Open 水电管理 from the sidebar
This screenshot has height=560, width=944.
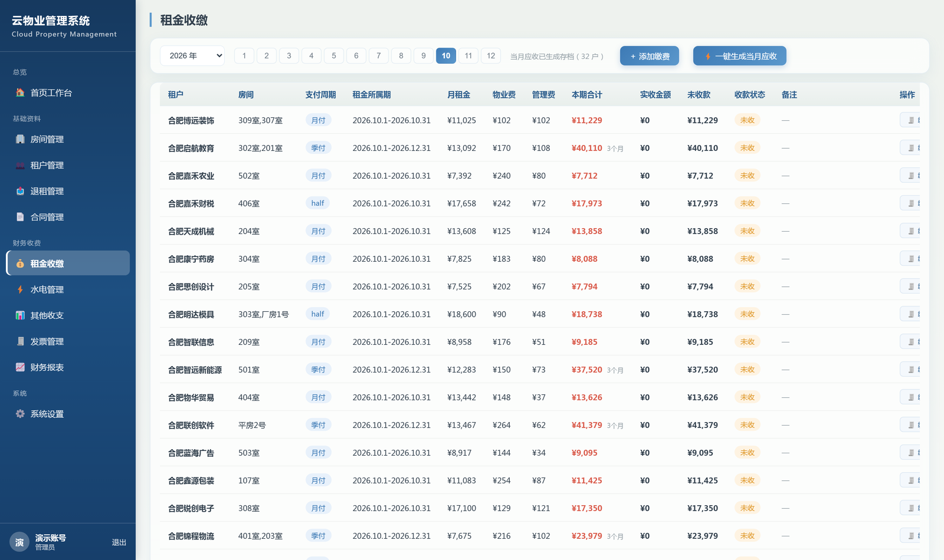68,289
